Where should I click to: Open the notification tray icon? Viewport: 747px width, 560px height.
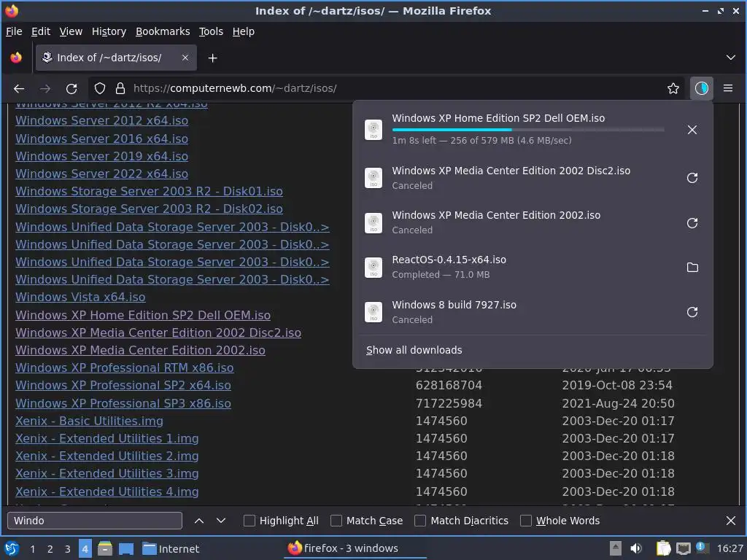[701, 548]
